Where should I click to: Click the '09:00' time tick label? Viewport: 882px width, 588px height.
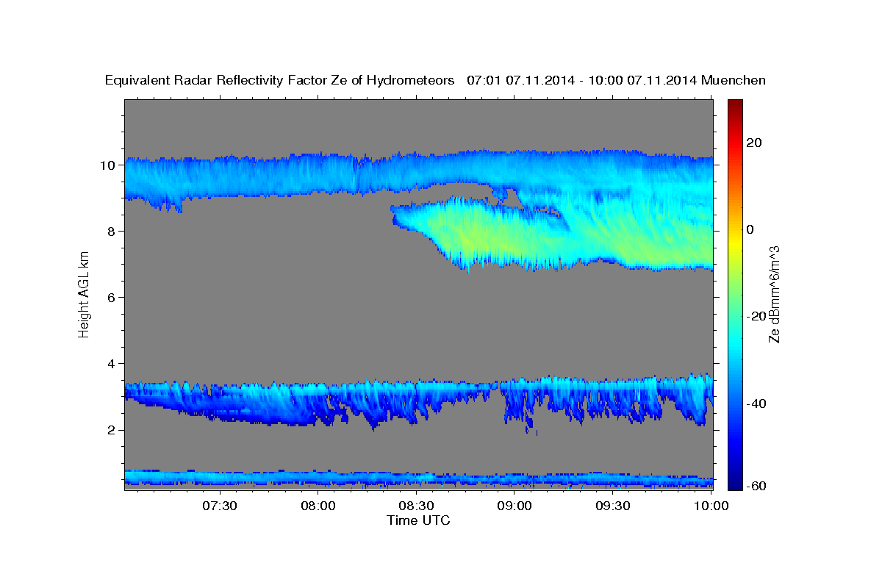pos(515,506)
